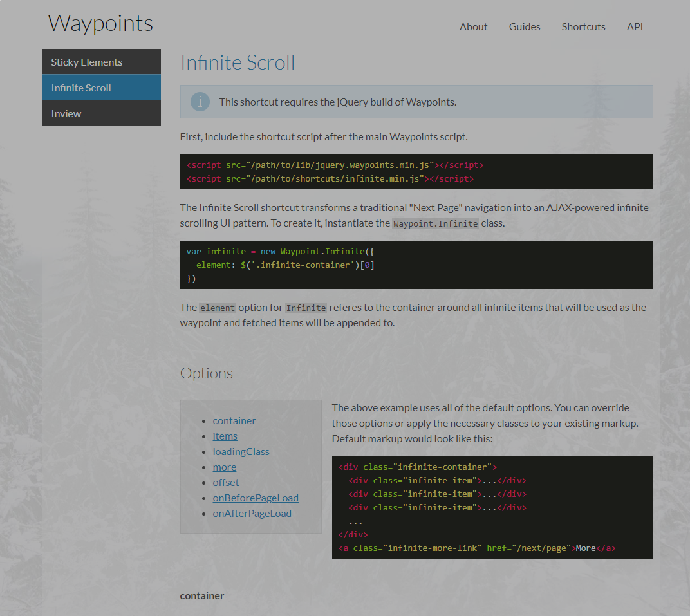Click the infinite-container HTML markup code block
The image size is (690, 616).
pyautogui.click(x=492, y=507)
